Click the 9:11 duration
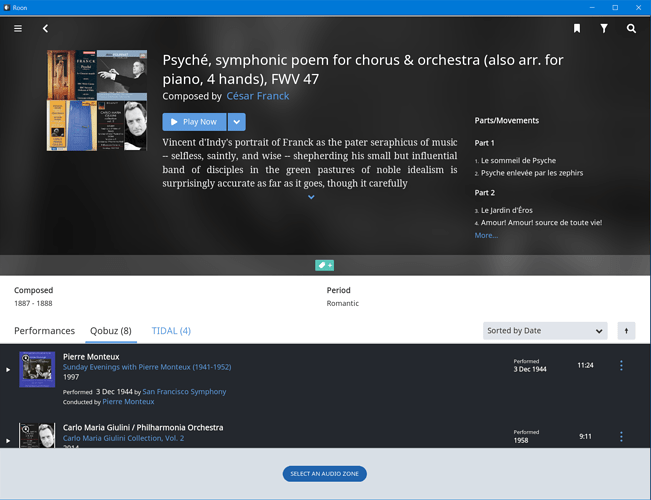651x500 pixels. pos(585,436)
